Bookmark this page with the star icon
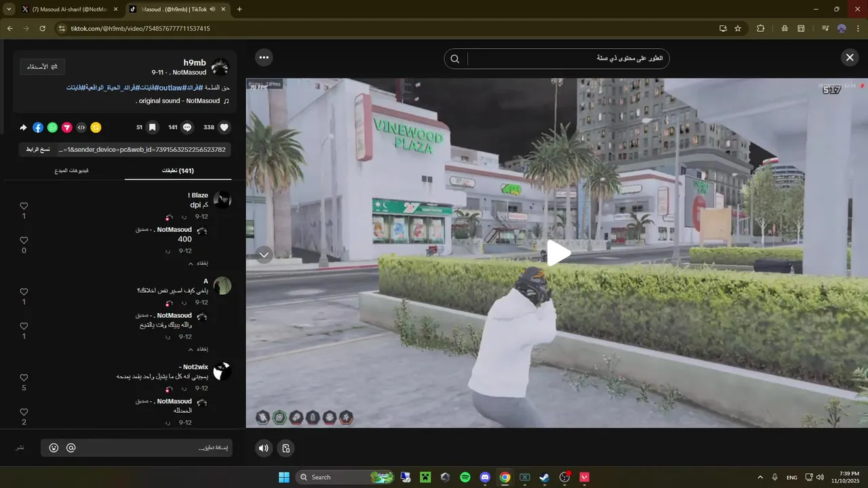868x488 pixels. (x=738, y=28)
